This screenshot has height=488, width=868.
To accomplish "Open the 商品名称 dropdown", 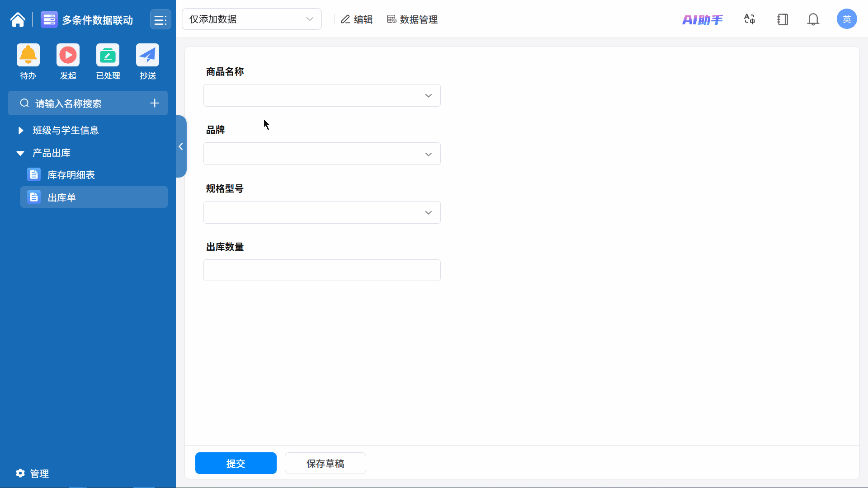I will pos(321,95).
